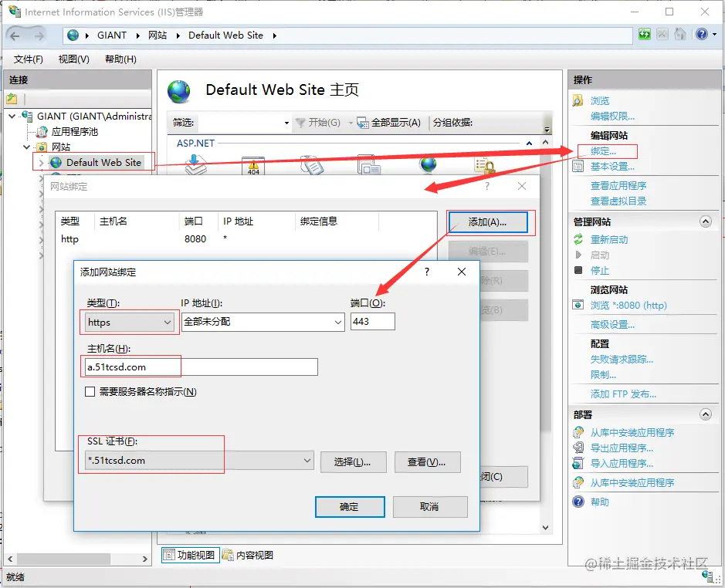This screenshot has height=588, width=725.
Task: Collapse the ASP.NET group
Action: [529, 144]
